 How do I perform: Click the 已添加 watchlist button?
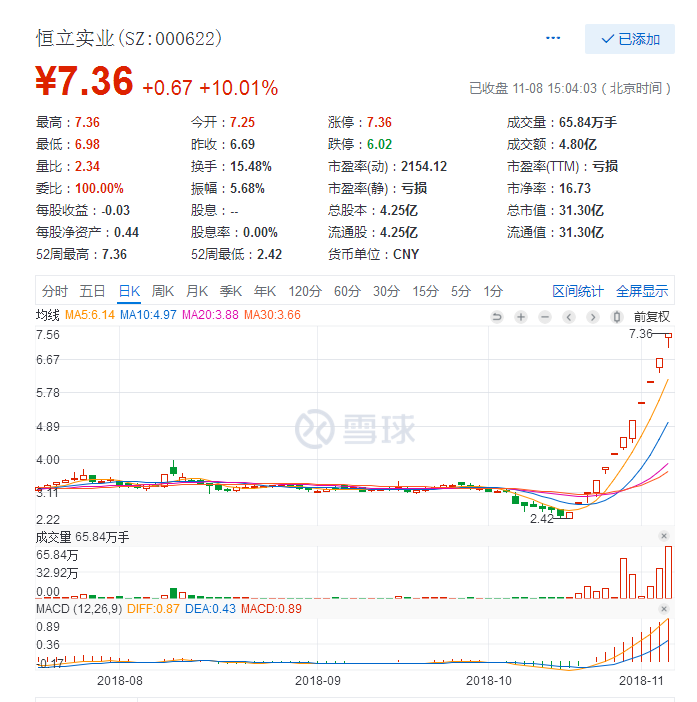tap(629, 39)
